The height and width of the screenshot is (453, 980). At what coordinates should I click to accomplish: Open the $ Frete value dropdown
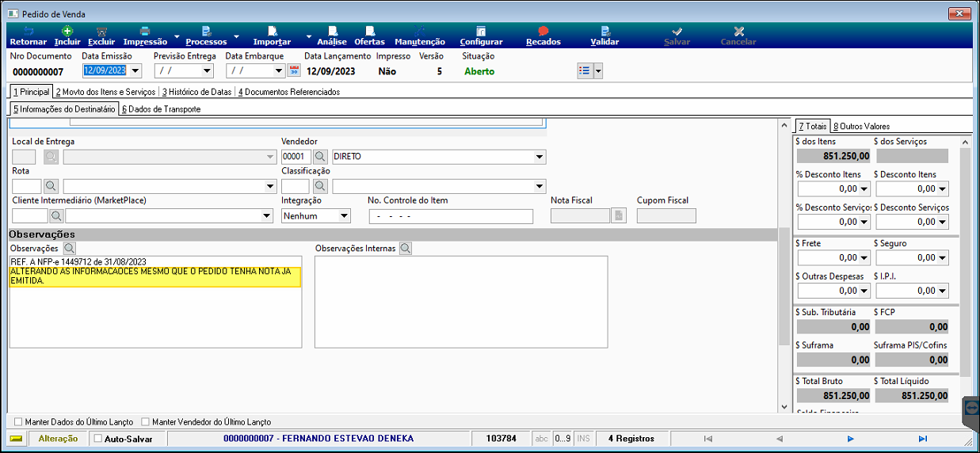[864, 258]
